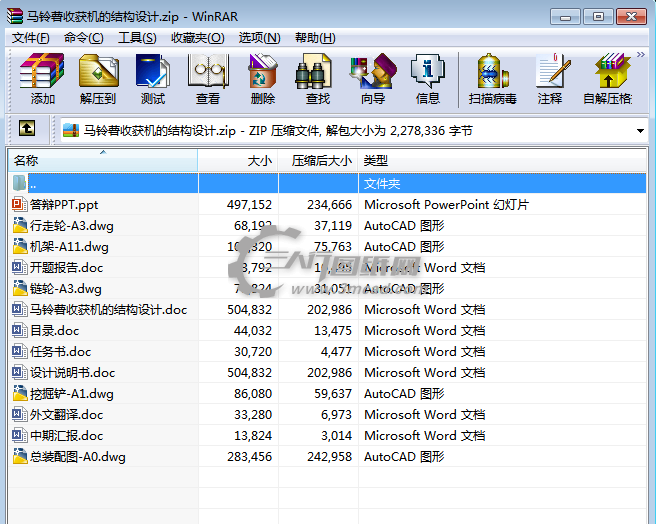Click the 测试 (Test) toolbar icon
Image resolution: width=656 pixels, height=524 pixels.
click(153, 79)
